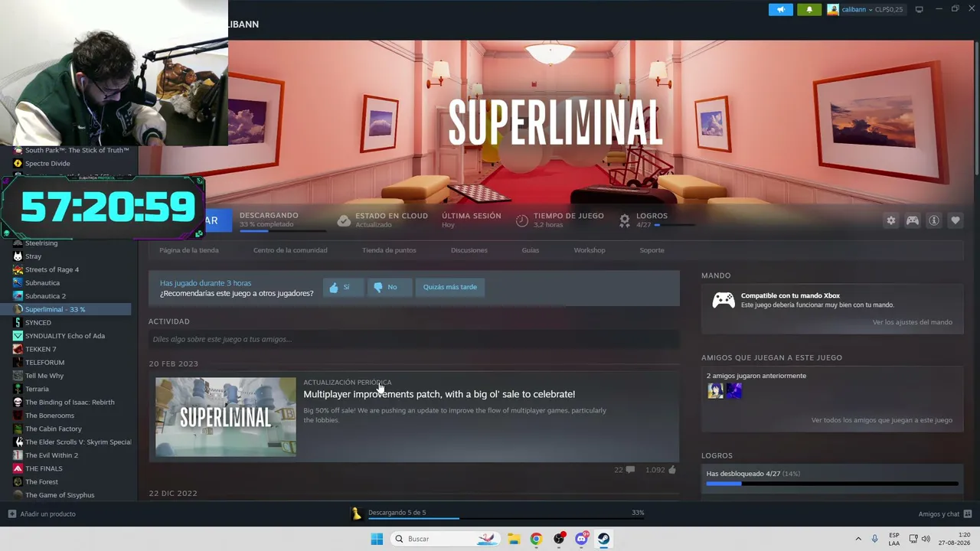
Task: Open Discord from the taskbar
Action: (581, 539)
